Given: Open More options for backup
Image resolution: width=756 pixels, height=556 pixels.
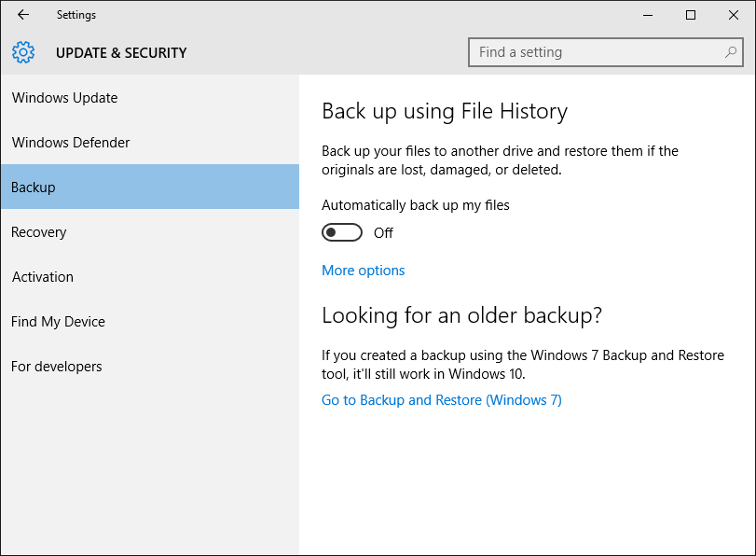Looking at the screenshot, I should coord(363,270).
